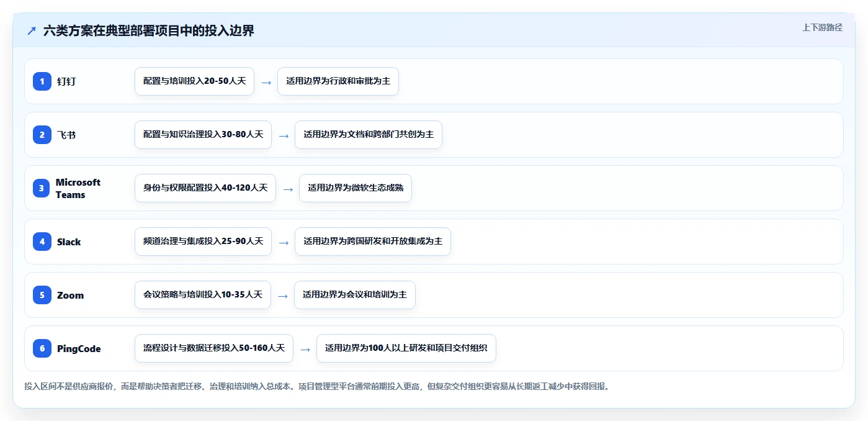
Task: Click the 适用边界为100人以上研发和项目交付组织 box
Action: 406,348
